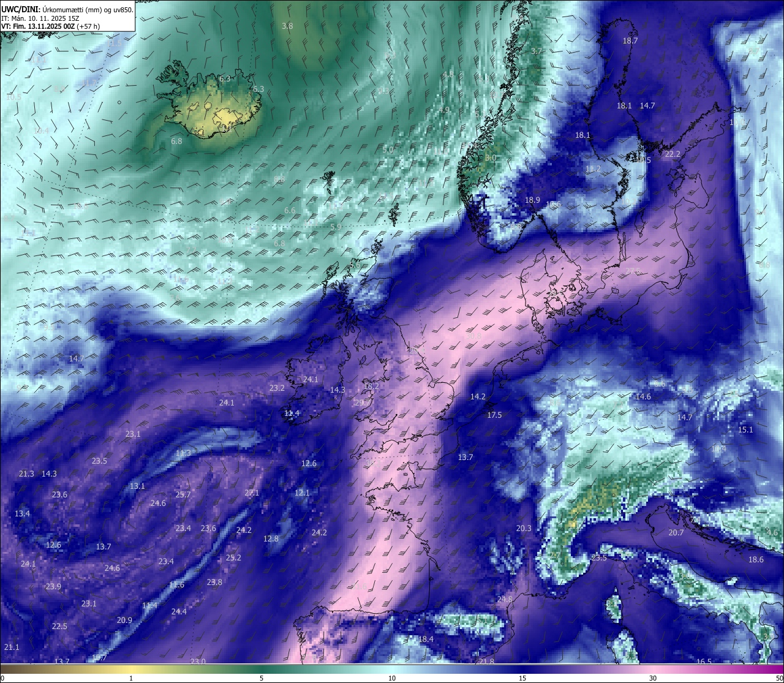Click the color bar tick label '50'
The height and width of the screenshot is (683, 784).
pos(779,678)
